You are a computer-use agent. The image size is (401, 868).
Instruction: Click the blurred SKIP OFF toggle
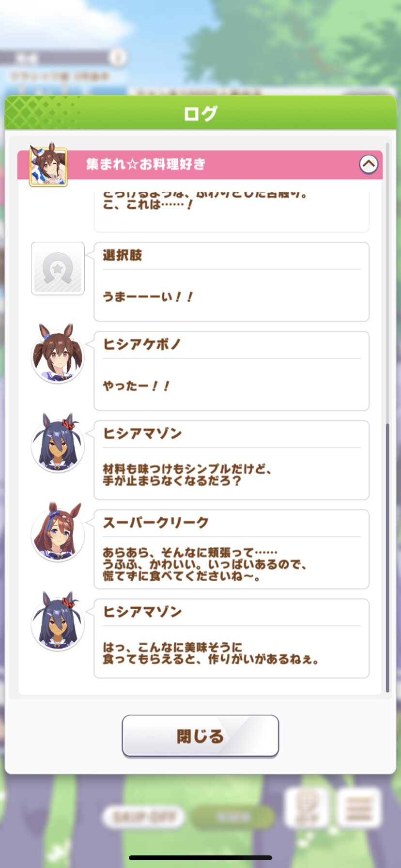click(x=144, y=817)
